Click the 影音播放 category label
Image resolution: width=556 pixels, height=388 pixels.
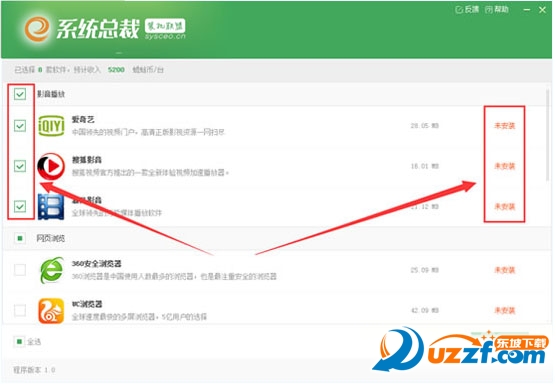tap(51, 94)
